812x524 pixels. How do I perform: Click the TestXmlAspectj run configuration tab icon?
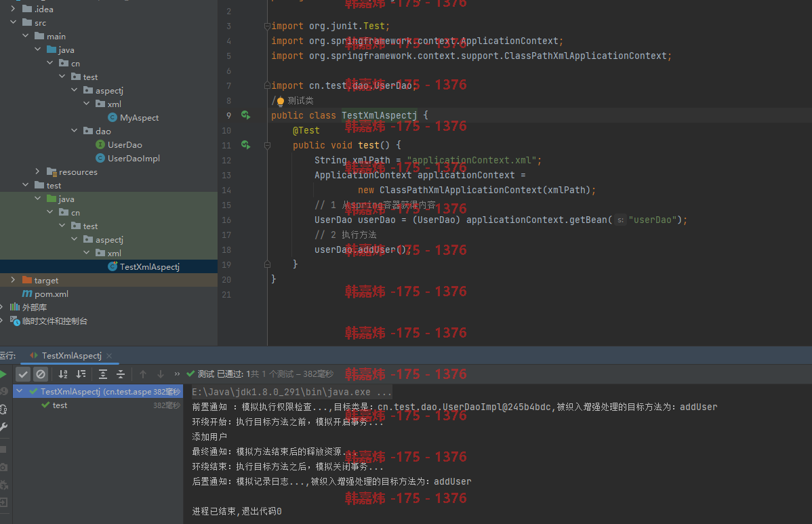(x=34, y=355)
